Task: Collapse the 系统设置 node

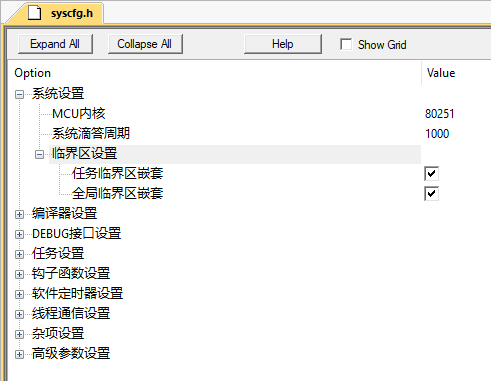Action: pyautogui.click(x=19, y=94)
